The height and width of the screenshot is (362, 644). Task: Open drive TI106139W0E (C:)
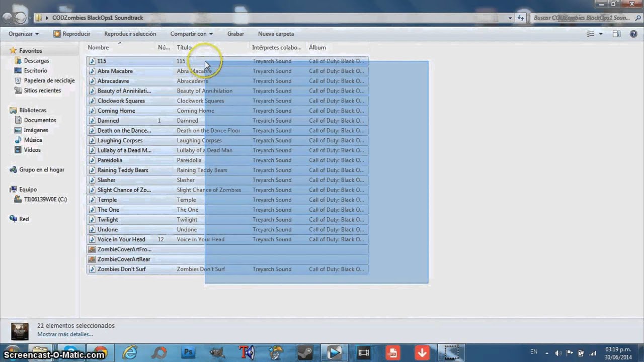[45, 199]
